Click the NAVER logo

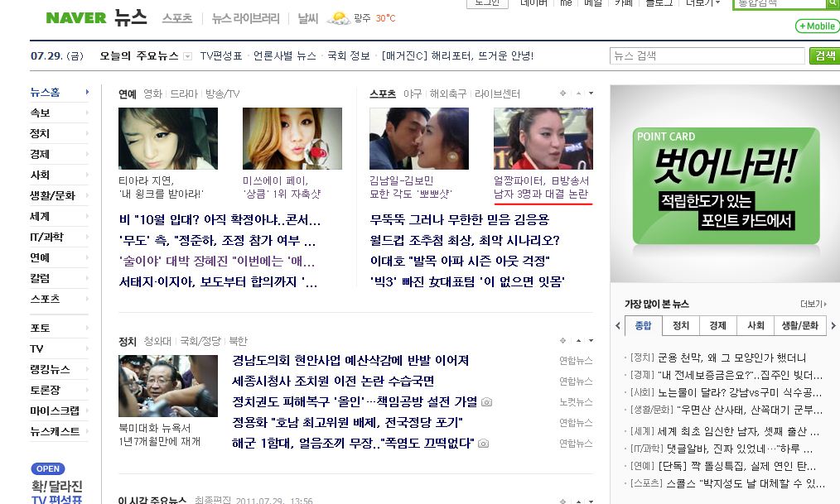click(x=76, y=18)
